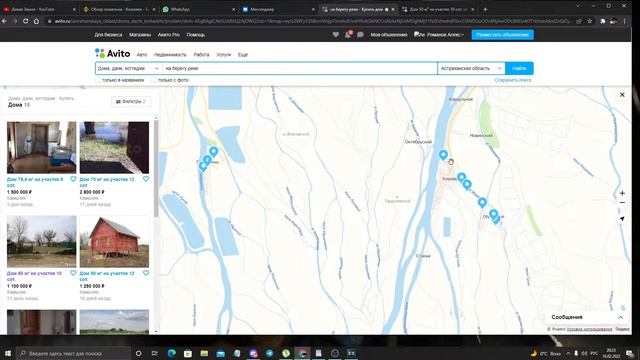Open 'Недвижимость' category
Image resolution: width=640 pixels, height=360 pixels.
point(170,55)
